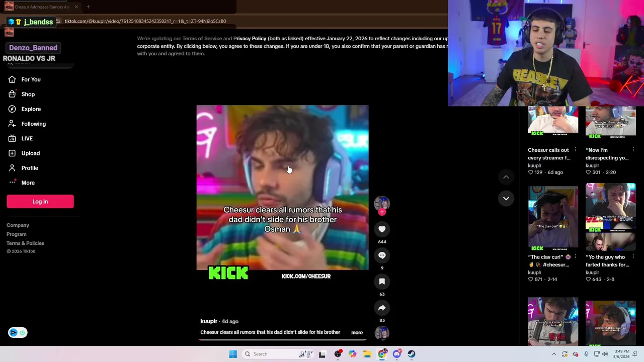Open kuuplr under Cheesur calls out video

(x=535, y=165)
